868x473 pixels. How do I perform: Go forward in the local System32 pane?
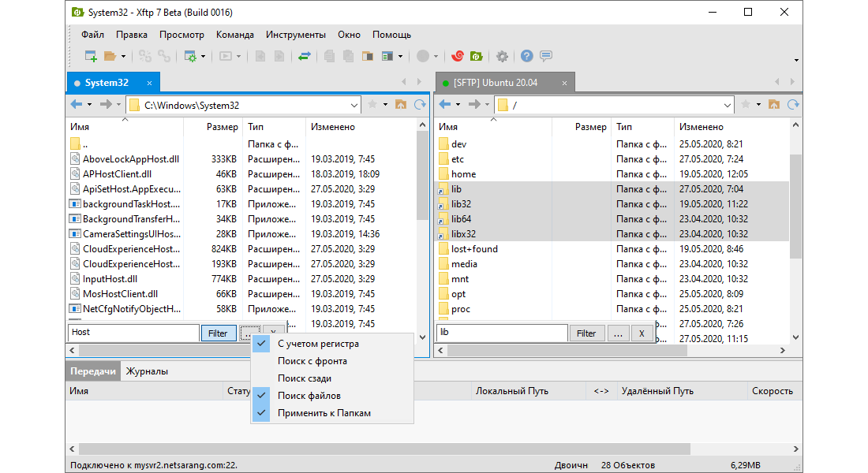106,105
